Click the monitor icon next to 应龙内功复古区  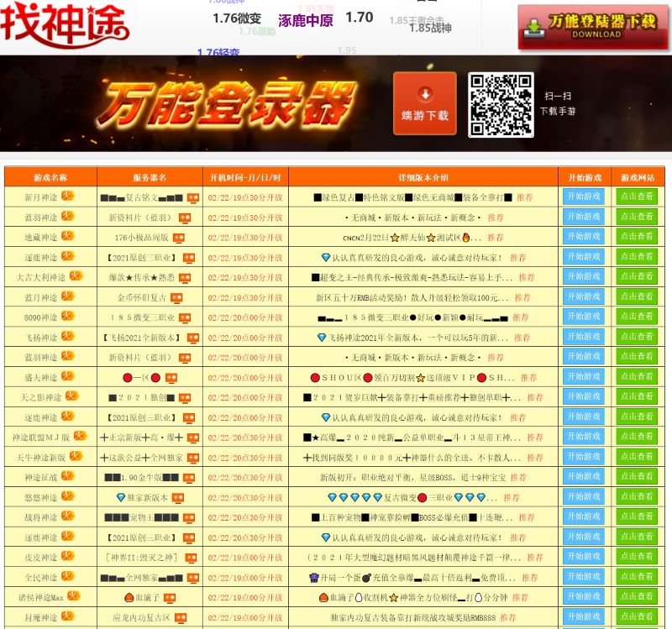(181, 618)
